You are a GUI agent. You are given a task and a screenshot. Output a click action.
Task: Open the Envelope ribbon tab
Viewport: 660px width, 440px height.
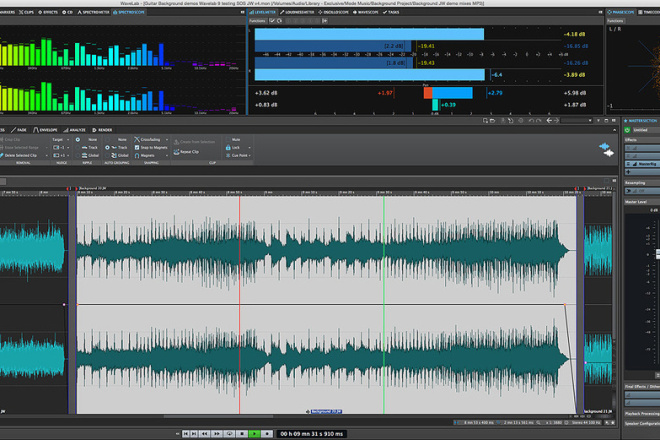pos(45,130)
